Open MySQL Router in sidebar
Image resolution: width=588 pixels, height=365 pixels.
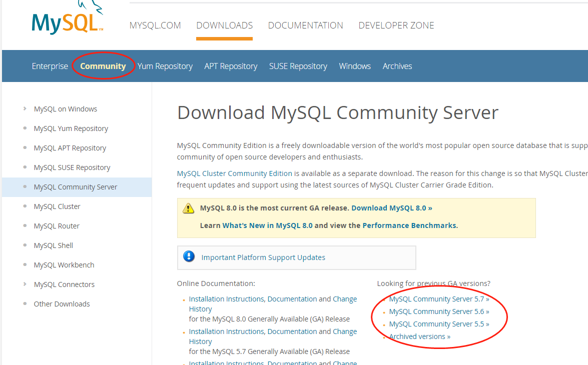[57, 226]
